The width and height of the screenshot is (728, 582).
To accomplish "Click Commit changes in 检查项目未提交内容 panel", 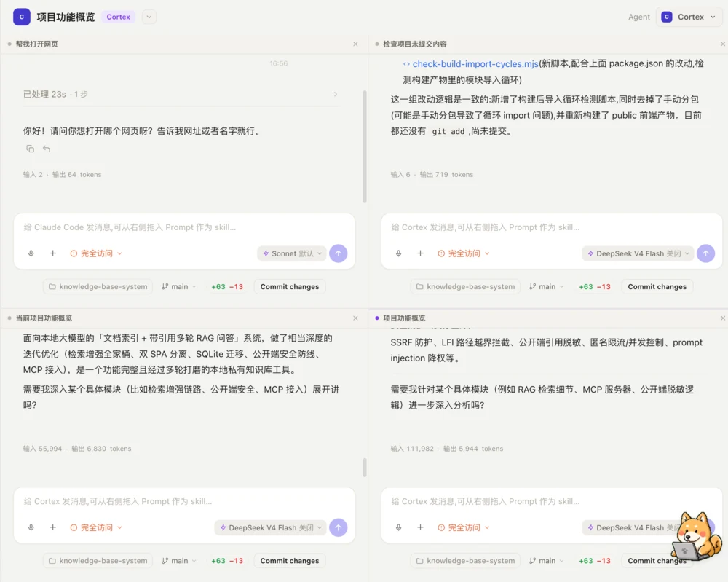I will click(x=657, y=286).
